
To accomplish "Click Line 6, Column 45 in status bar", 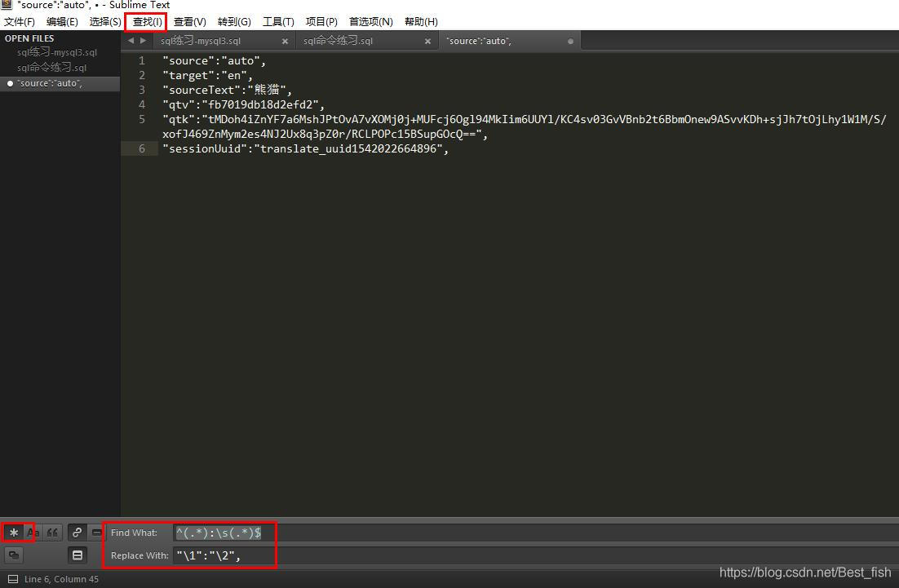I will (61, 579).
